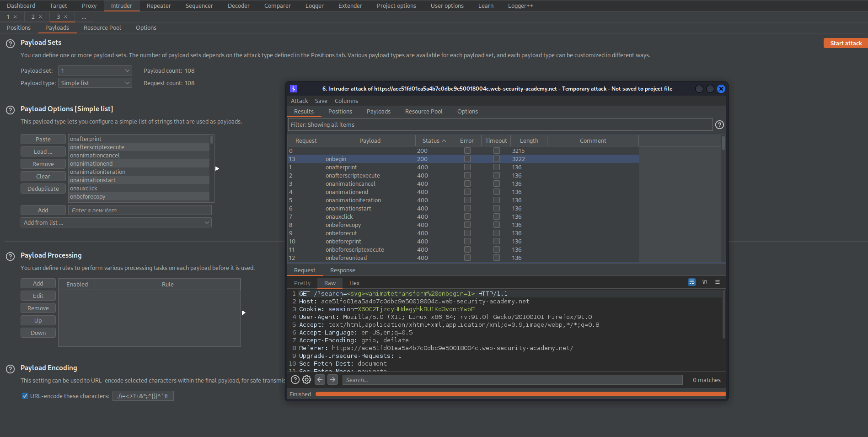Sort by Status column header
Image resolution: width=868 pixels, height=437 pixels.
[434, 140]
